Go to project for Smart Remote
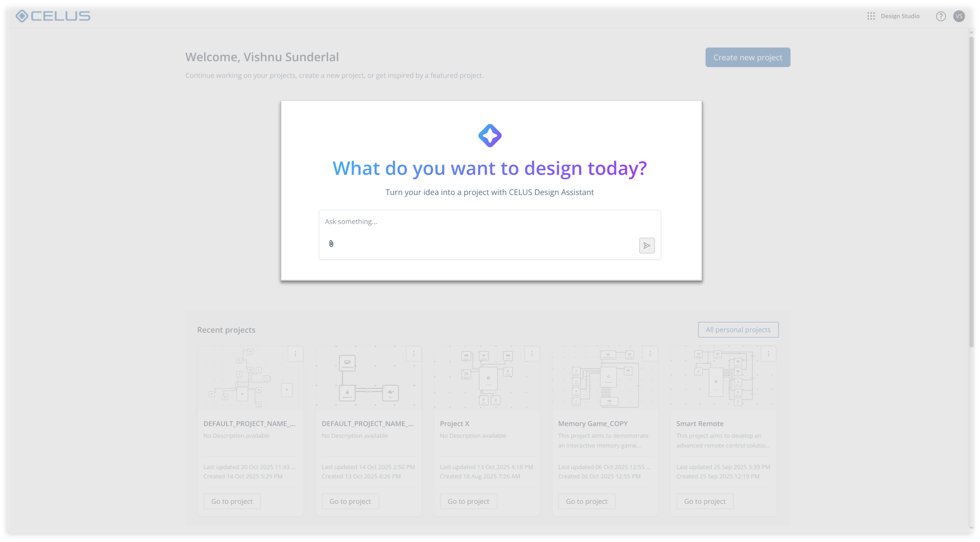This screenshot has width=980, height=542. tap(705, 501)
